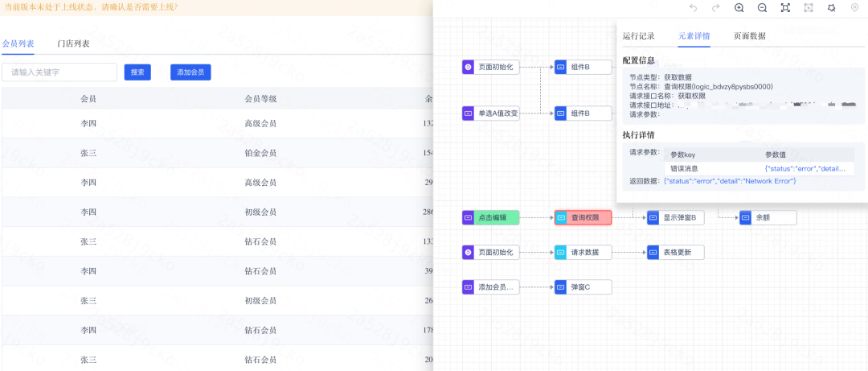Click the 铂金会员 cell

pos(260,152)
